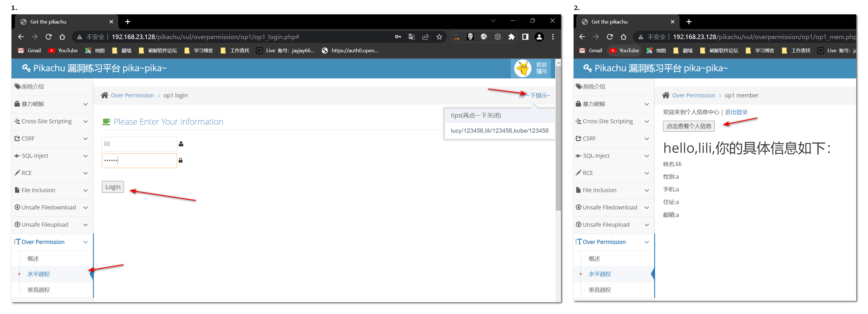Screen dimensions: 868x314
Task: Expand Unsafe Fileupload in second browser sidebar
Action: click(x=613, y=225)
